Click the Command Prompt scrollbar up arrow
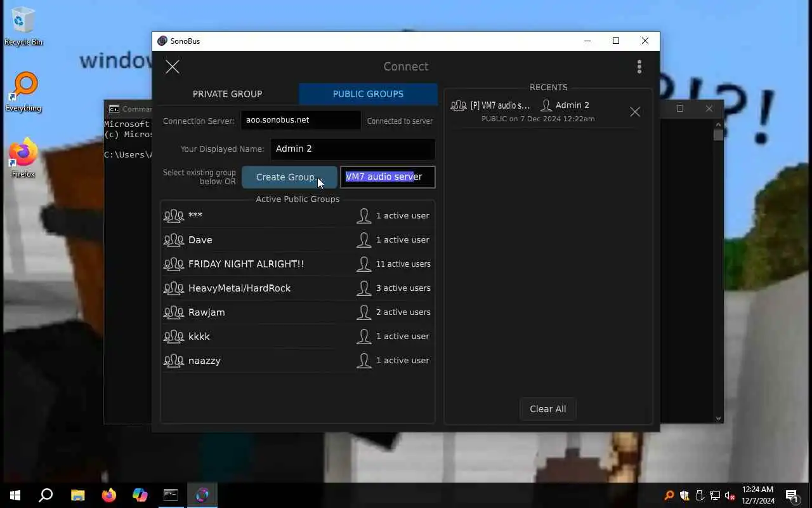The height and width of the screenshot is (508, 812). (x=718, y=124)
